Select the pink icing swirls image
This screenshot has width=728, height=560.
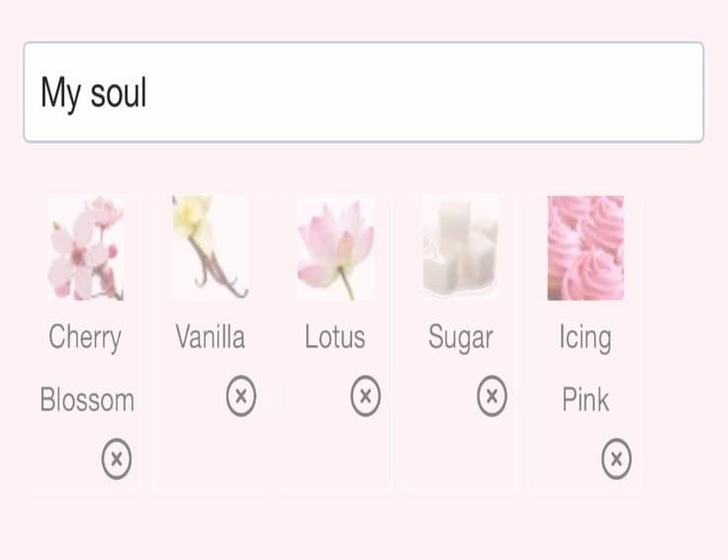[x=586, y=248]
